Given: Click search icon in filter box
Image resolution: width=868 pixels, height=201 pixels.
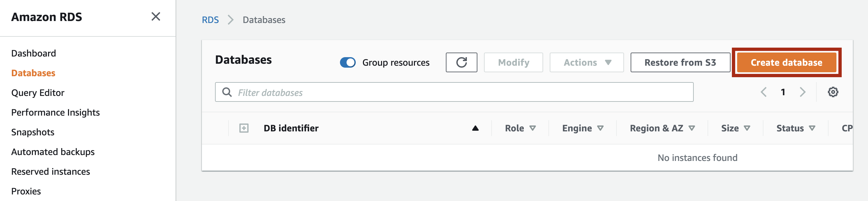Looking at the screenshot, I should click(227, 92).
